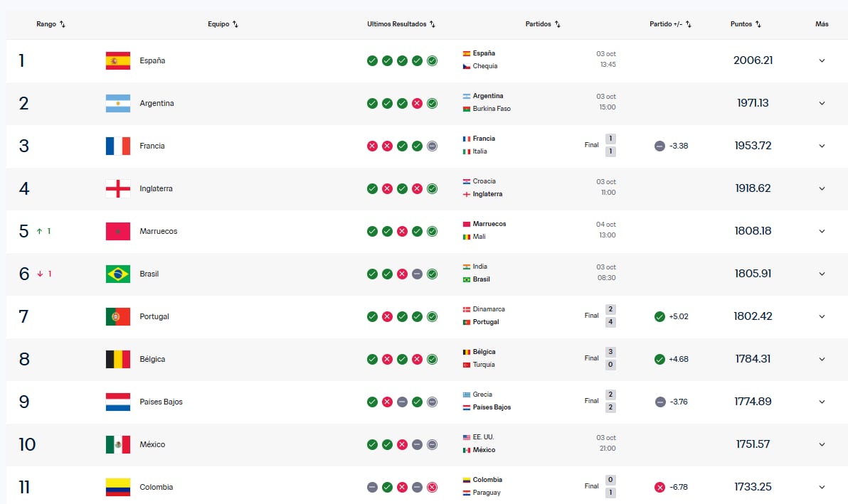The width and height of the screenshot is (848, 504).
Task: Click the Dinamarca match entry
Action: click(x=489, y=309)
